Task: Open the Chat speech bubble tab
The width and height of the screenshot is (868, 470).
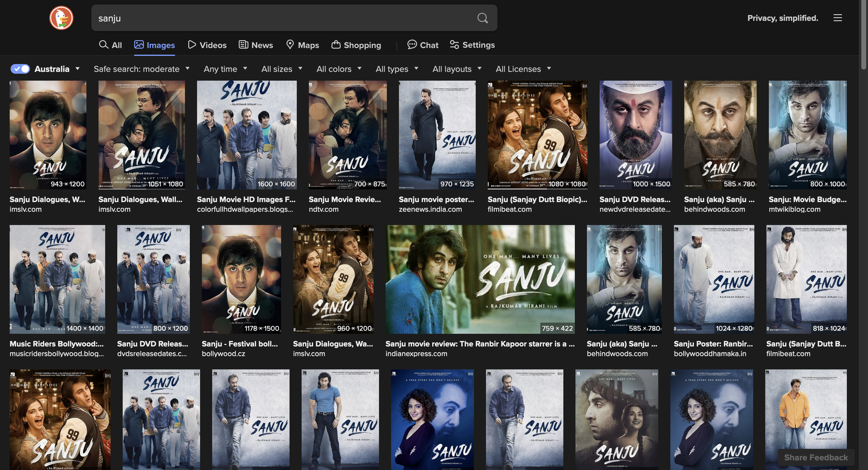Action: [423, 45]
